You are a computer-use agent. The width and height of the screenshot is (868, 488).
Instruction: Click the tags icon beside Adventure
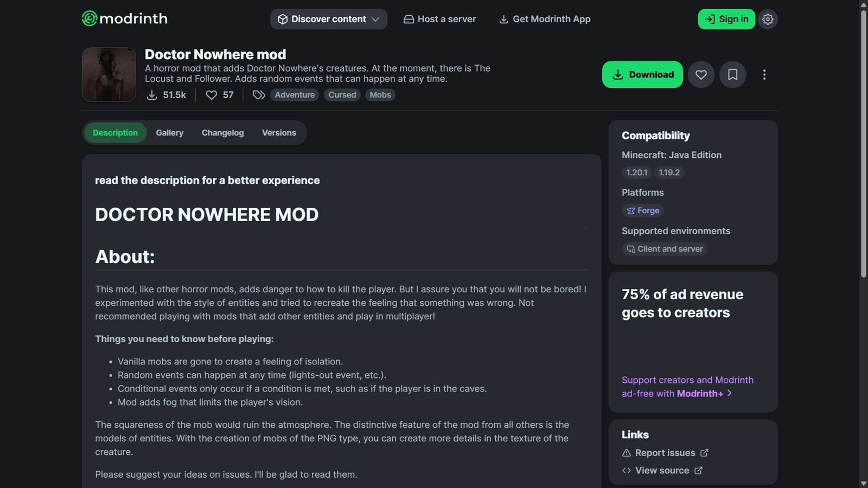pyautogui.click(x=258, y=94)
